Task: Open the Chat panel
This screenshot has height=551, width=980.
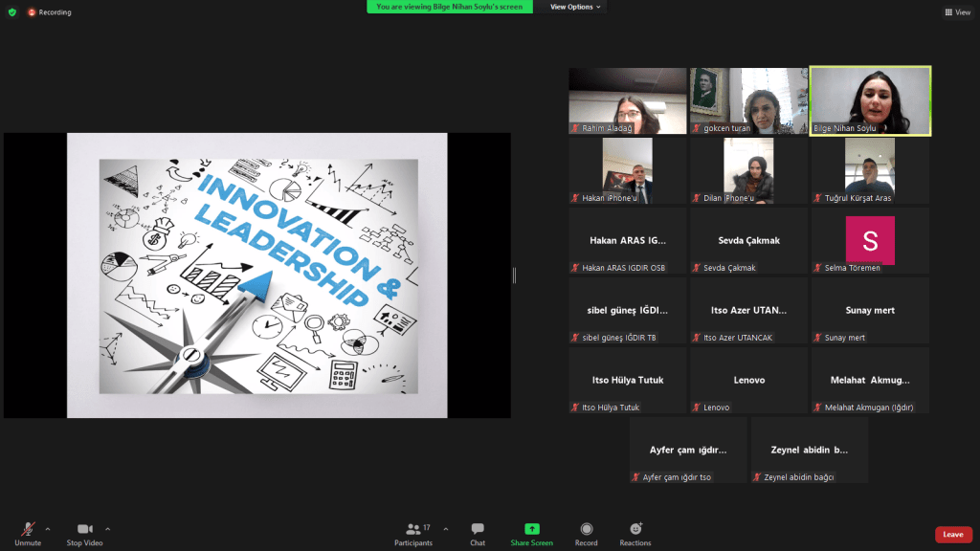Action: (477, 531)
